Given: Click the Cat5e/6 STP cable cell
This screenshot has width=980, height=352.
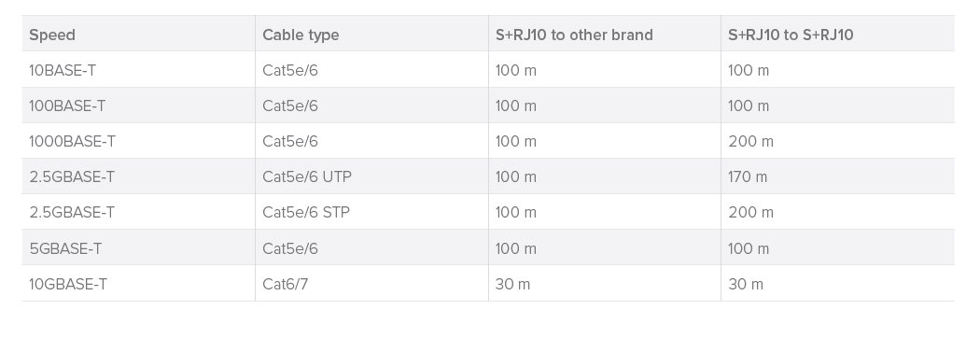Looking at the screenshot, I should (x=306, y=213).
